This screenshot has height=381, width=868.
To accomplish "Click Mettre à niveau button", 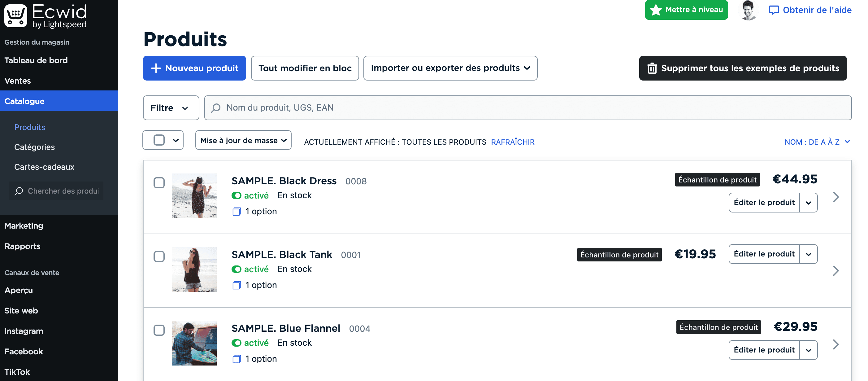I will coord(686,10).
